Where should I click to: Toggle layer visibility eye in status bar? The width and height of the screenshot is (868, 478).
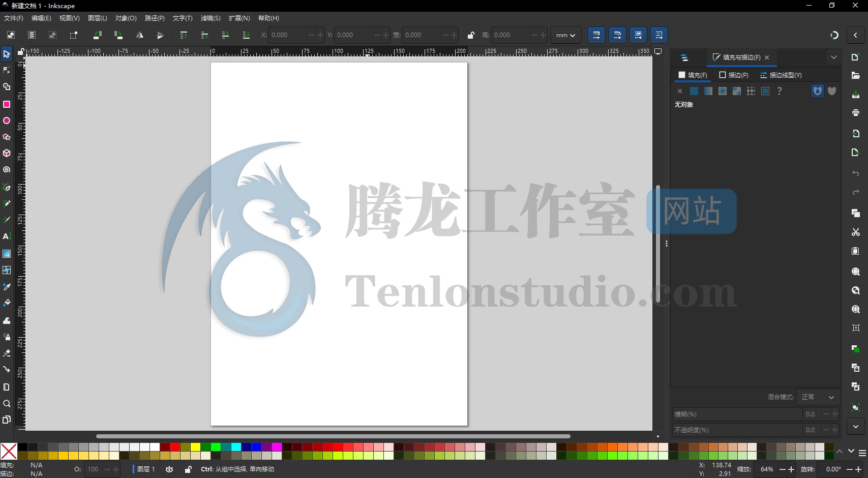[169, 469]
